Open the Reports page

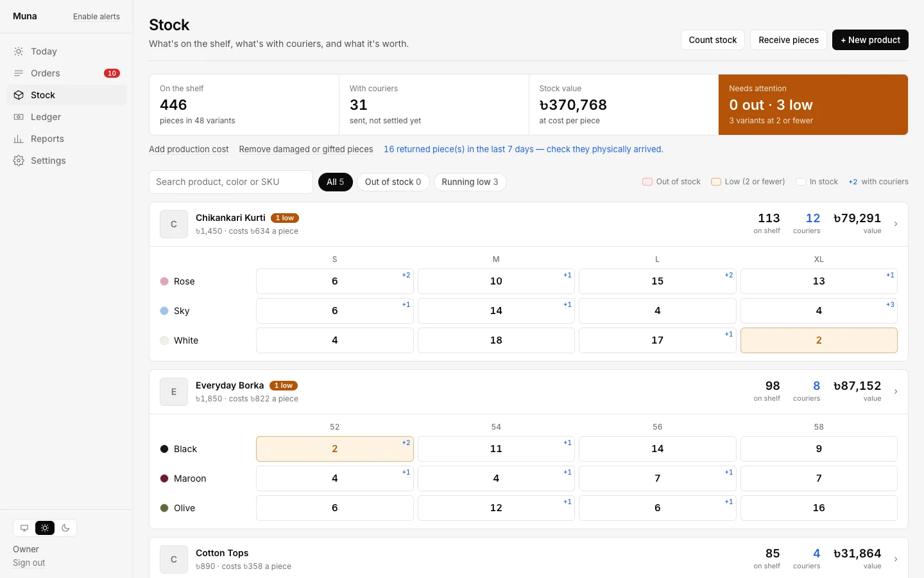point(67,139)
